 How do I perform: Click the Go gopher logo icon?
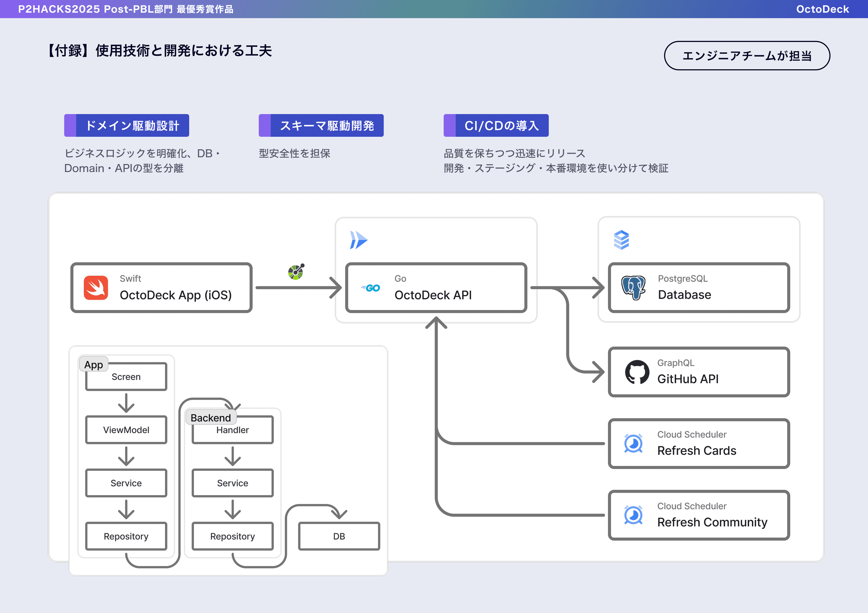coord(370,288)
